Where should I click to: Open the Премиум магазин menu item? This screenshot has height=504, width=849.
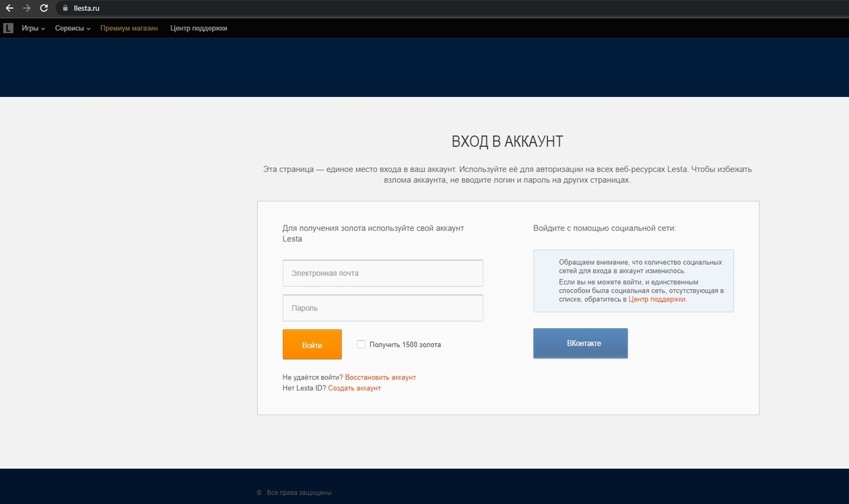(x=129, y=29)
